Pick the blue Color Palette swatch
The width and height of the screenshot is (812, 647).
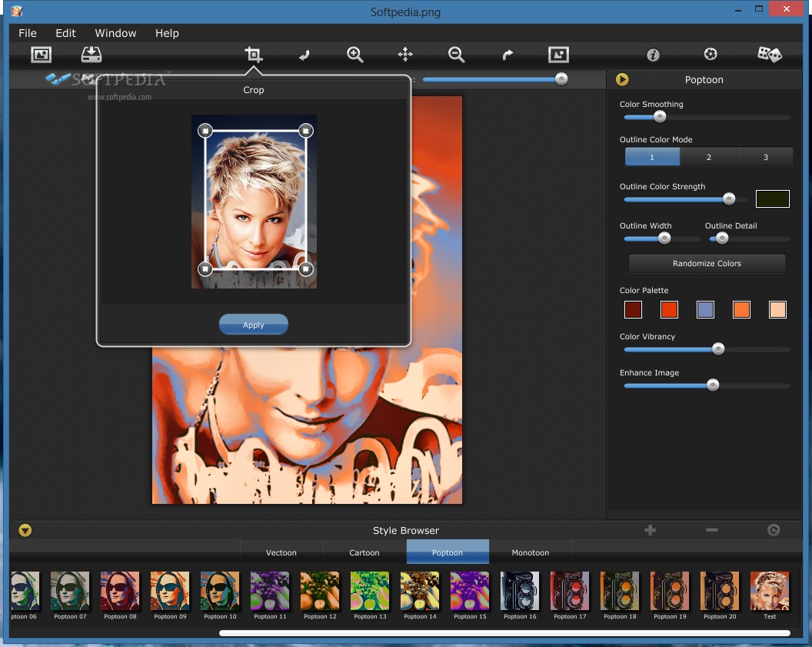(x=705, y=309)
